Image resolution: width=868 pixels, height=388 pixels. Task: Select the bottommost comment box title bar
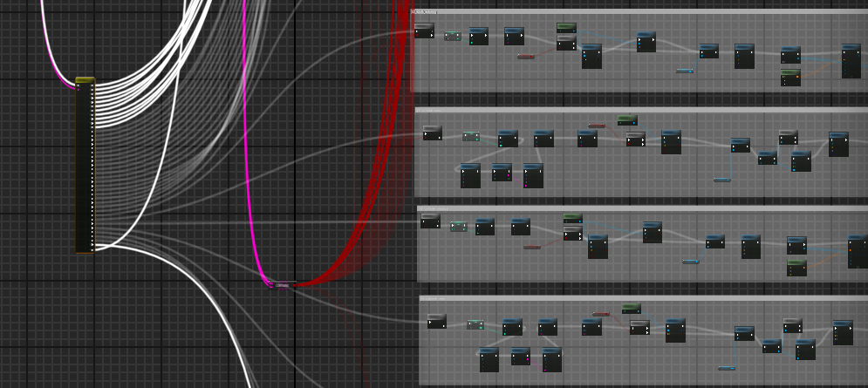[644, 298]
